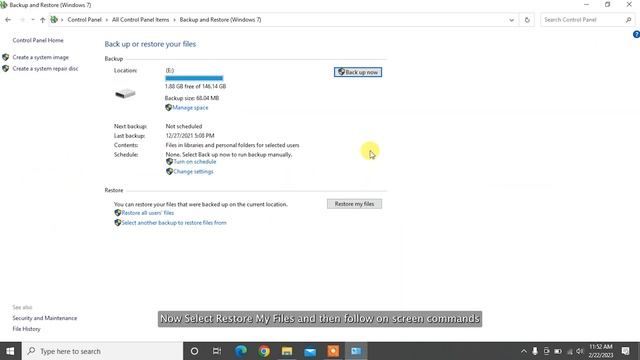This screenshot has height=360, width=640.
Task: Open the Control Panel breadcrumb
Action: tap(84, 20)
